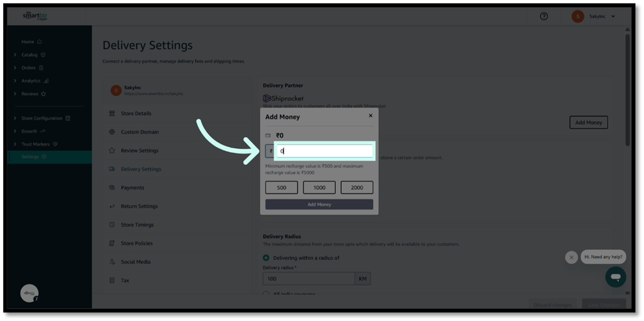Click the Custom Domain globe icon
The height and width of the screenshot is (321, 644).
[112, 132]
